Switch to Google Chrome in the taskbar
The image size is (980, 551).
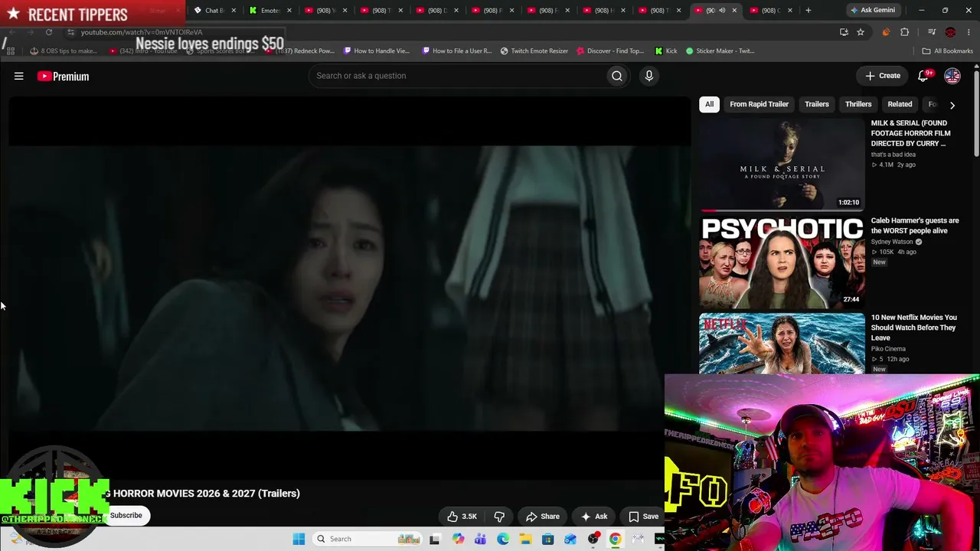tap(615, 539)
